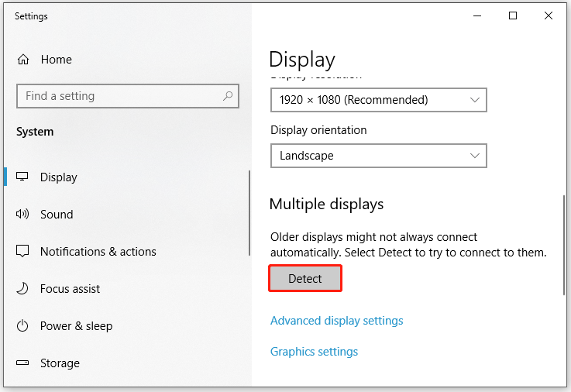Navigate to Storage settings

[127, 363]
